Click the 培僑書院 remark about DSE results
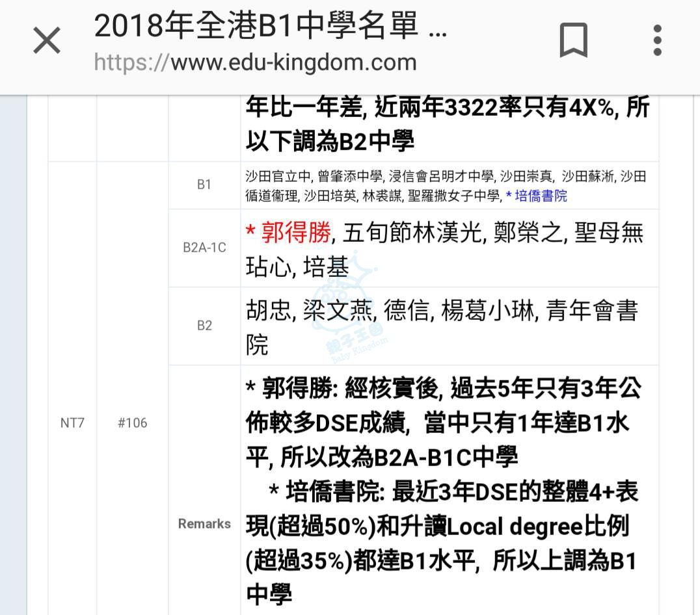 (x=442, y=543)
